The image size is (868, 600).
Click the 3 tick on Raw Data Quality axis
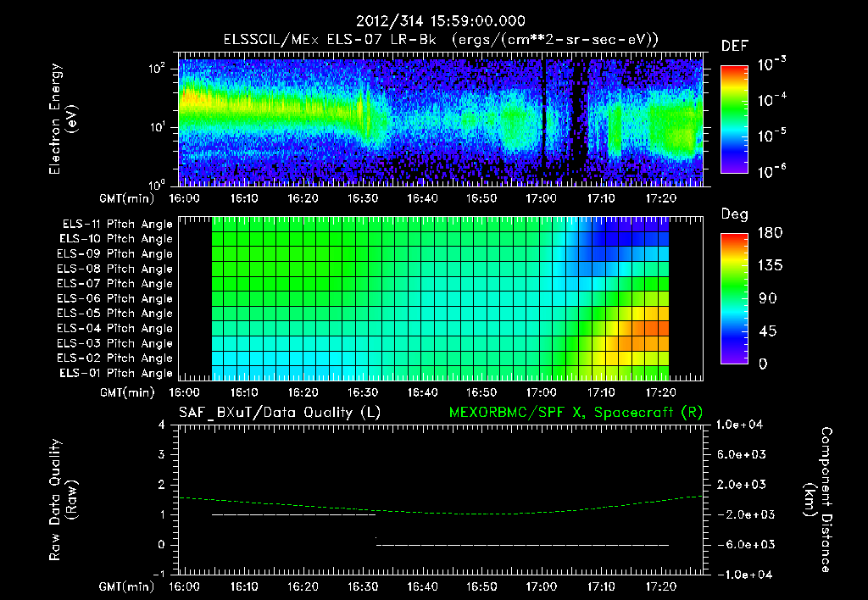coord(162,455)
